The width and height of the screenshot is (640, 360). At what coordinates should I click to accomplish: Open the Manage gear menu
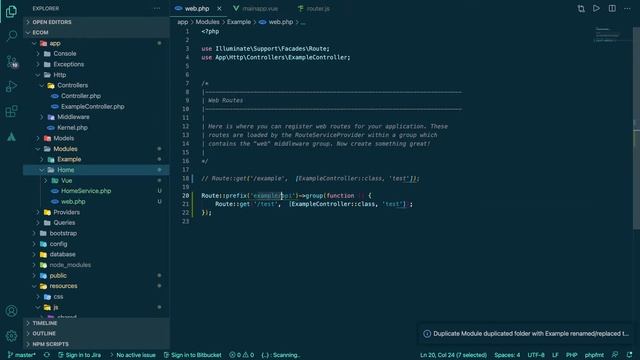click(x=11, y=336)
